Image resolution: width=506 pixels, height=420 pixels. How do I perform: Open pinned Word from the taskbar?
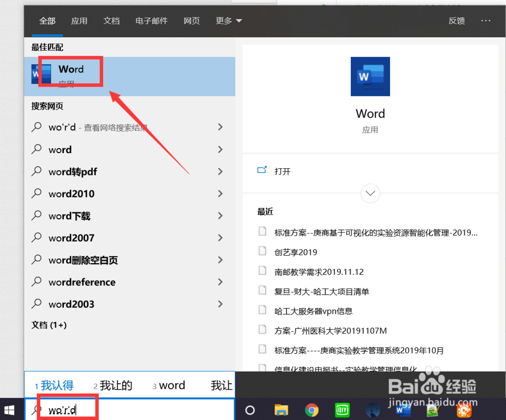403,410
